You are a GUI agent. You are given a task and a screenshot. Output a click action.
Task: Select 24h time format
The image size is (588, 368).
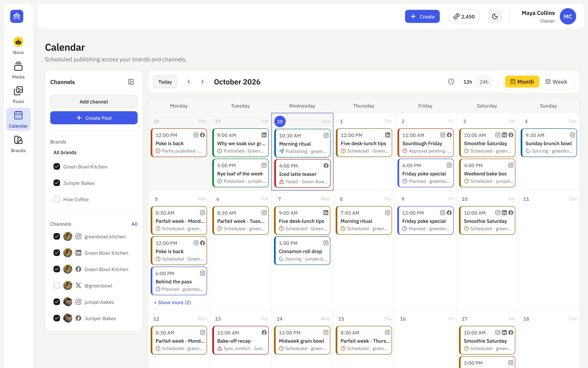click(x=484, y=82)
